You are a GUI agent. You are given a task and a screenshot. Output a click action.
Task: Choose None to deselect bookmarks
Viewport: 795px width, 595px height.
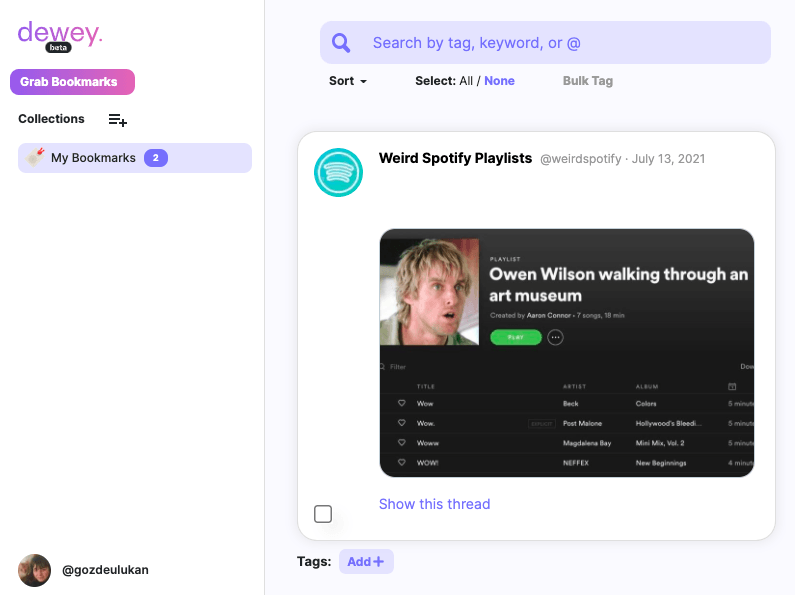click(x=499, y=81)
